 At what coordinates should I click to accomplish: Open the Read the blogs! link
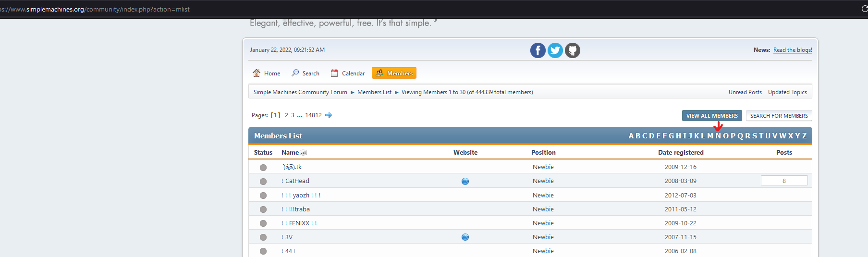[x=793, y=50]
